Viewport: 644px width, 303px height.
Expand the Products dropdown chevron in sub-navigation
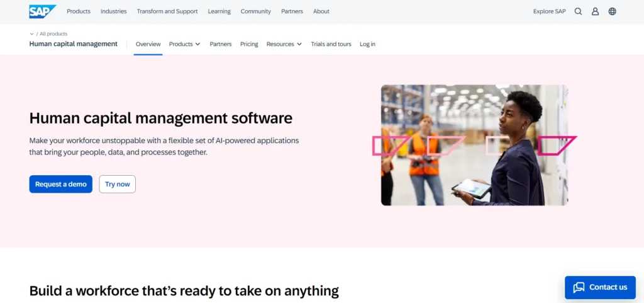tap(198, 44)
